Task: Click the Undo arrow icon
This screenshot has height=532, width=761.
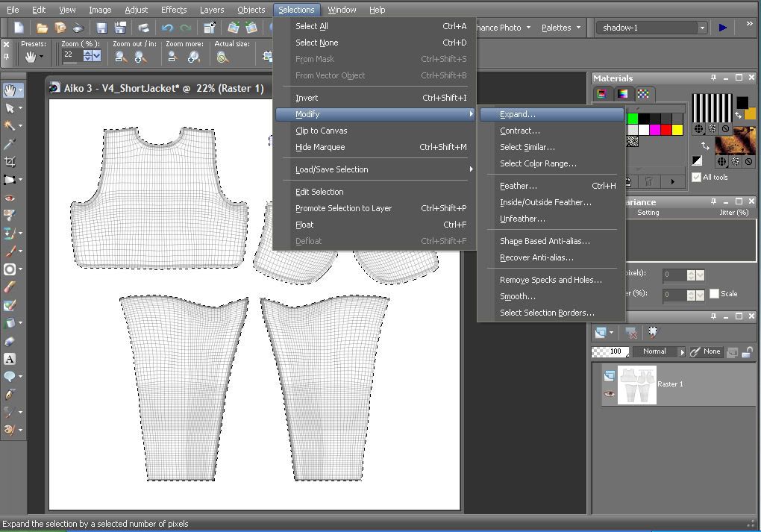Action: tap(167, 28)
